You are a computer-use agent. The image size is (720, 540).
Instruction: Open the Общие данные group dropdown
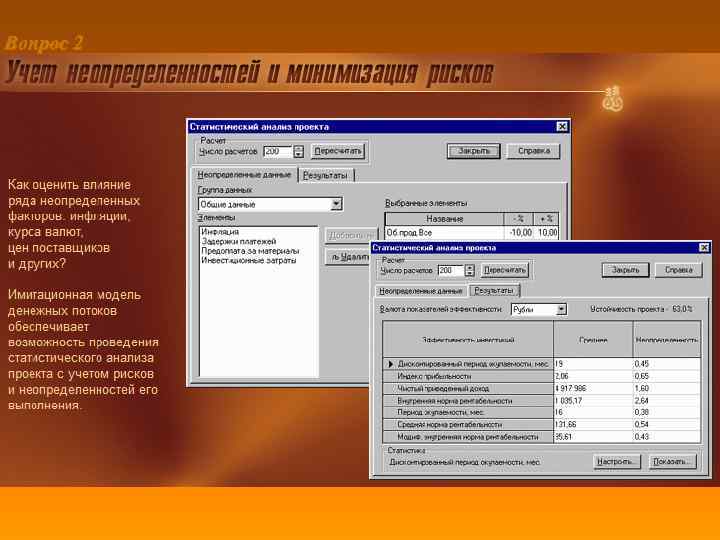(336, 204)
